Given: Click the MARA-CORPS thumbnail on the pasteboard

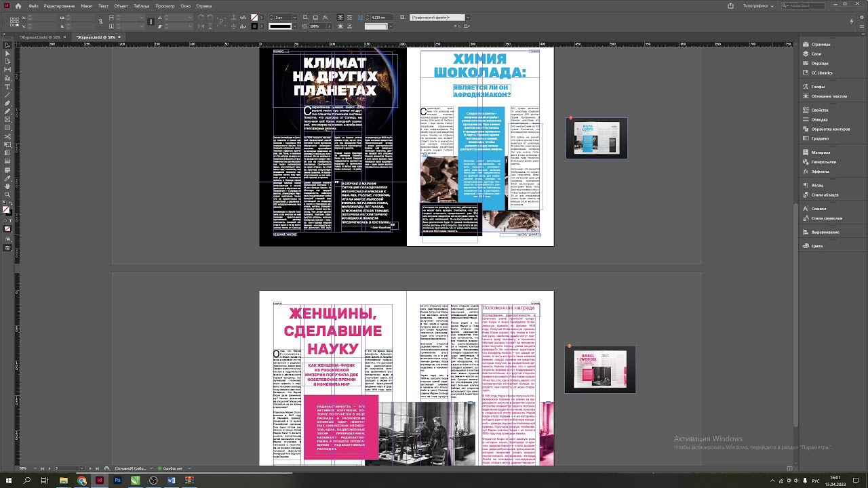Looking at the screenshot, I should point(597,138).
